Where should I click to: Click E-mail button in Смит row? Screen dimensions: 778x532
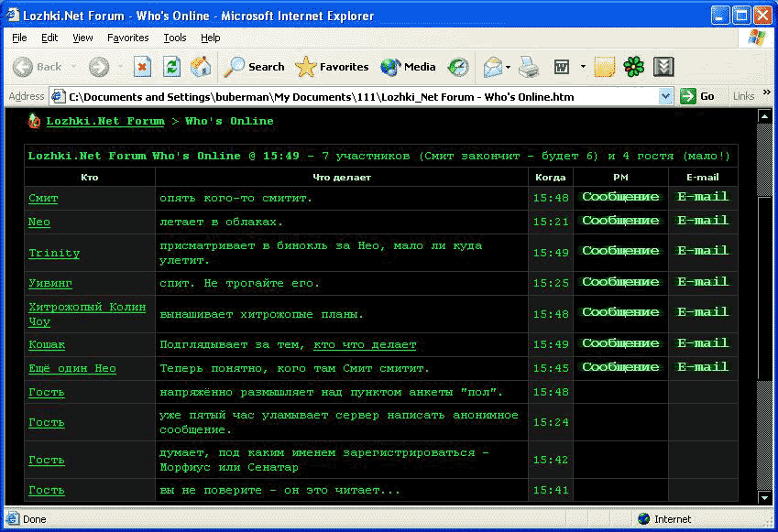(x=703, y=197)
